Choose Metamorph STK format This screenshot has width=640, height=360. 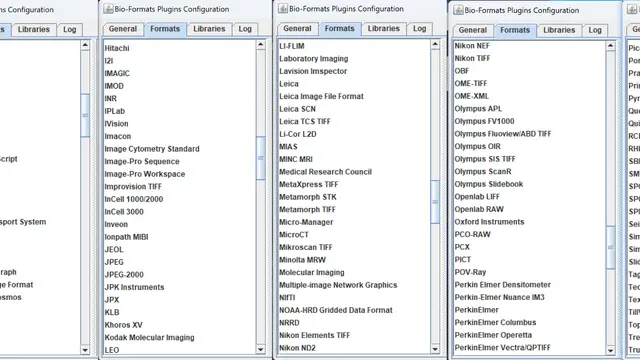308,197
